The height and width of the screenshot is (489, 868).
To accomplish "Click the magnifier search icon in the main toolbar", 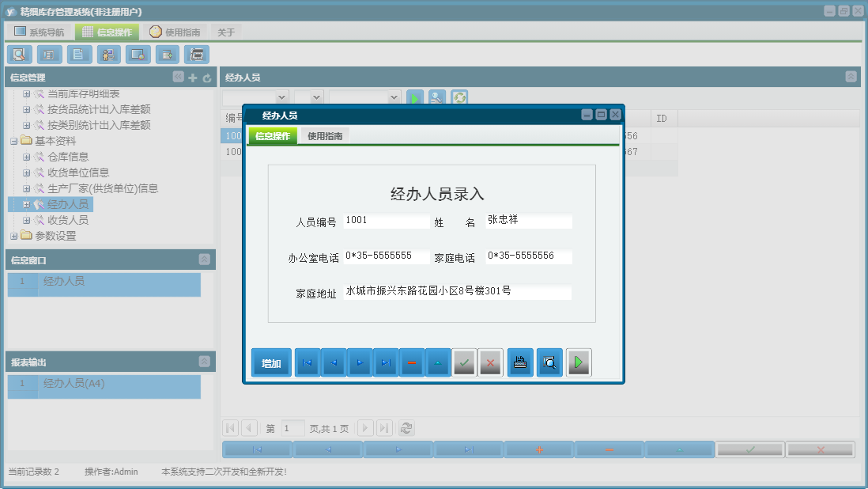I will tap(19, 54).
